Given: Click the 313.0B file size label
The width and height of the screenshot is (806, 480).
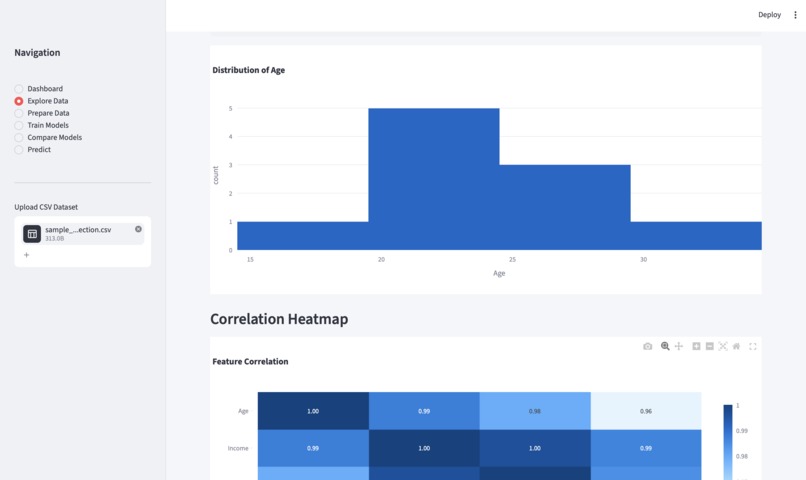Looking at the screenshot, I should click(54, 238).
